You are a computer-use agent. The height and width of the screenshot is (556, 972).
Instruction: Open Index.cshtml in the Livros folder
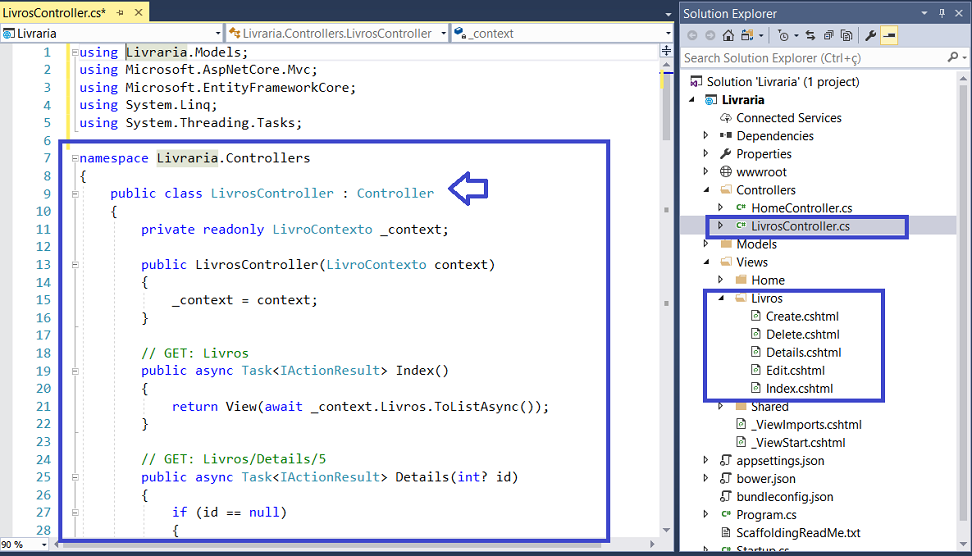pyautogui.click(x=798, y=388)
